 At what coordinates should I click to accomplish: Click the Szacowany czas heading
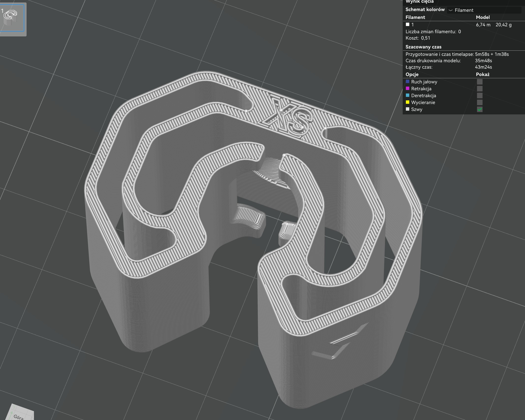(423, 47)
